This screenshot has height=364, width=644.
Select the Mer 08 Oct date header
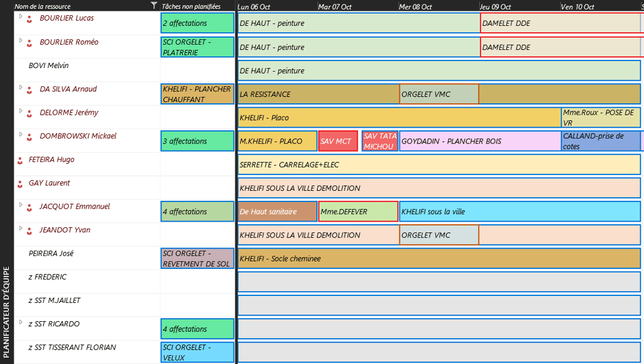click(x=415, y=6)
